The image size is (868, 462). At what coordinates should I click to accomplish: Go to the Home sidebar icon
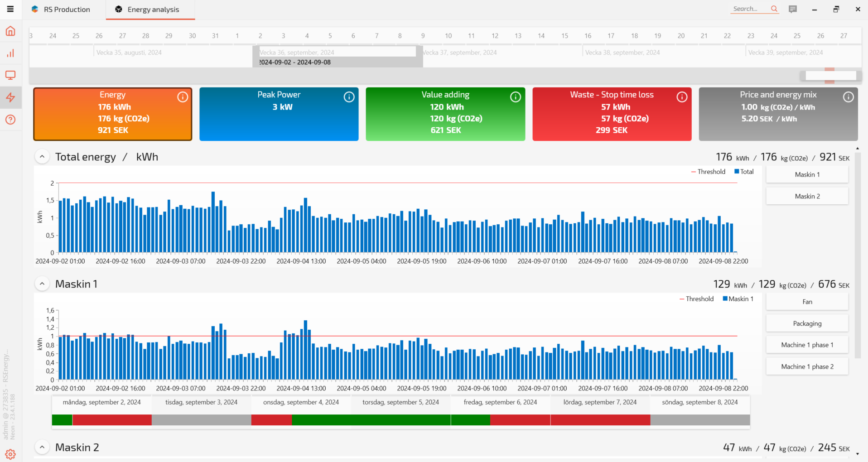coord(10,31)
